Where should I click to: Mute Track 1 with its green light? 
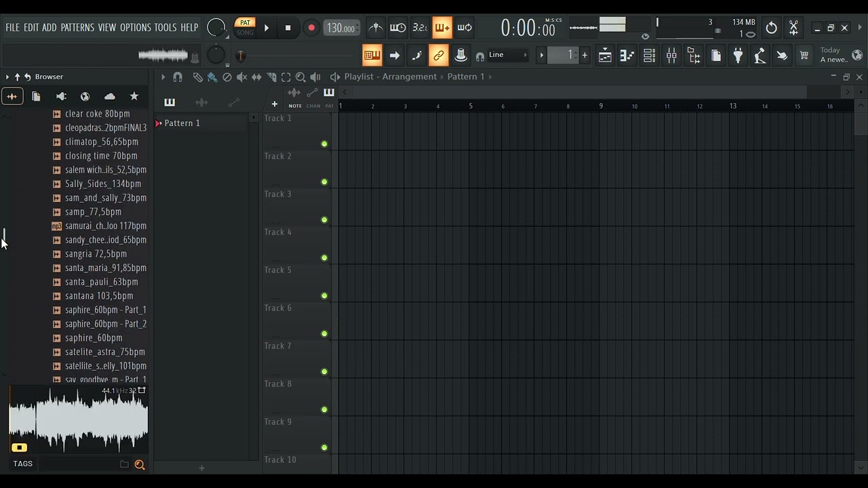tap(324, 144)
